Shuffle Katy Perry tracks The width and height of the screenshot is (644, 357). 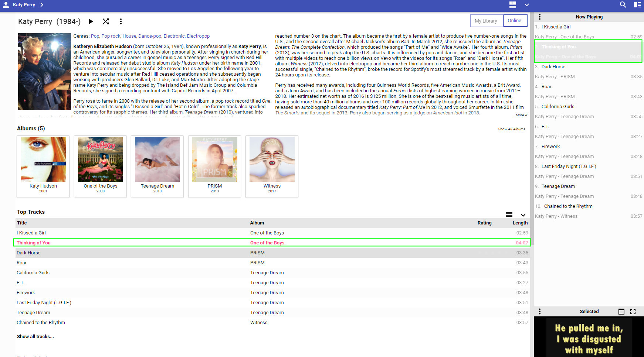click(106, 21)
